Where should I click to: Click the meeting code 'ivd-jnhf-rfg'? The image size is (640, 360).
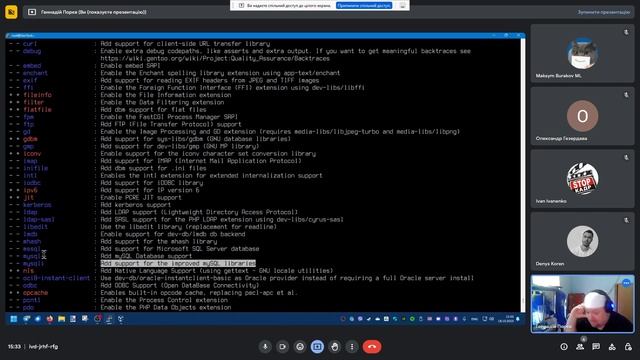43,347
